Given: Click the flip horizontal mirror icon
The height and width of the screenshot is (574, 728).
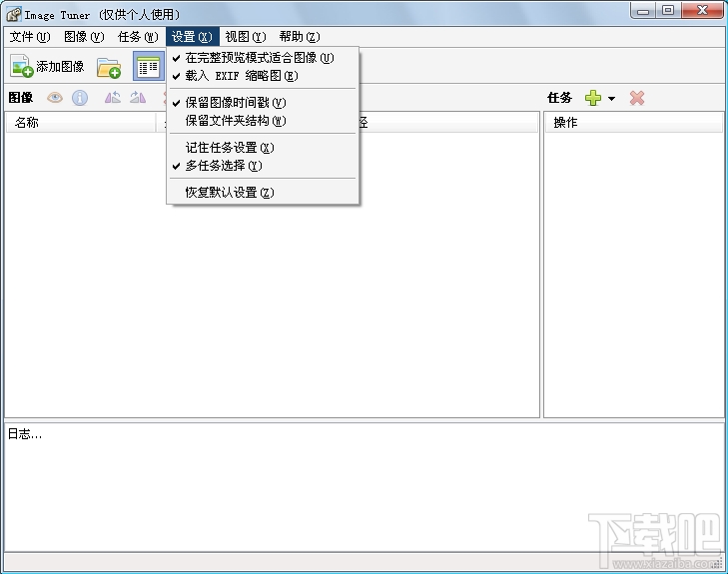Looking at the screenshot, I should click(113, 98).
